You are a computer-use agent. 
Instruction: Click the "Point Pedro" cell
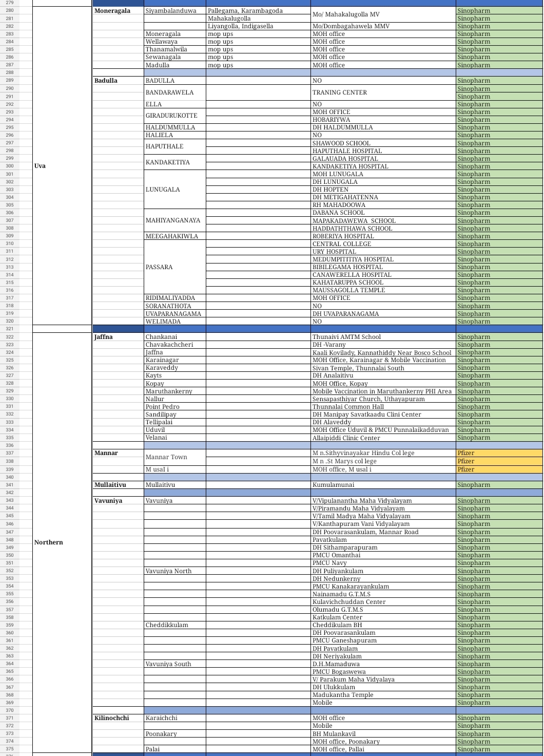(174, 407)
